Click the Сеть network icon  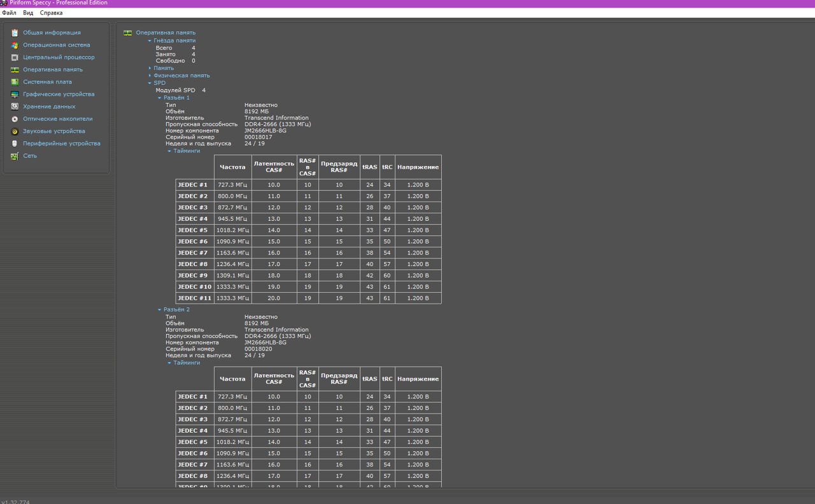(15, 156)
